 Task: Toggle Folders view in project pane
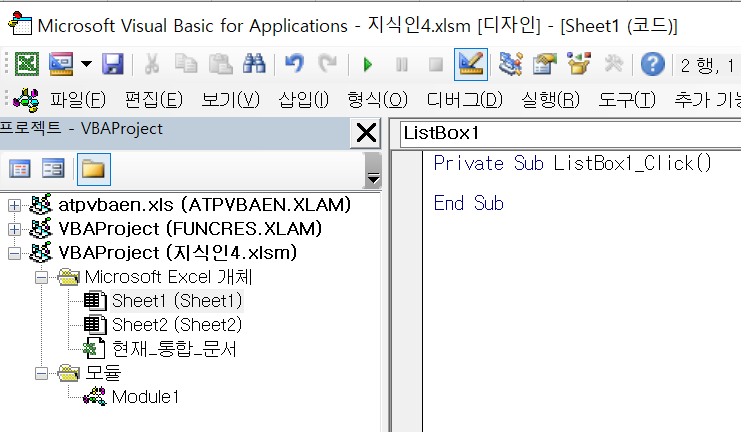click(x=93, y=169)
